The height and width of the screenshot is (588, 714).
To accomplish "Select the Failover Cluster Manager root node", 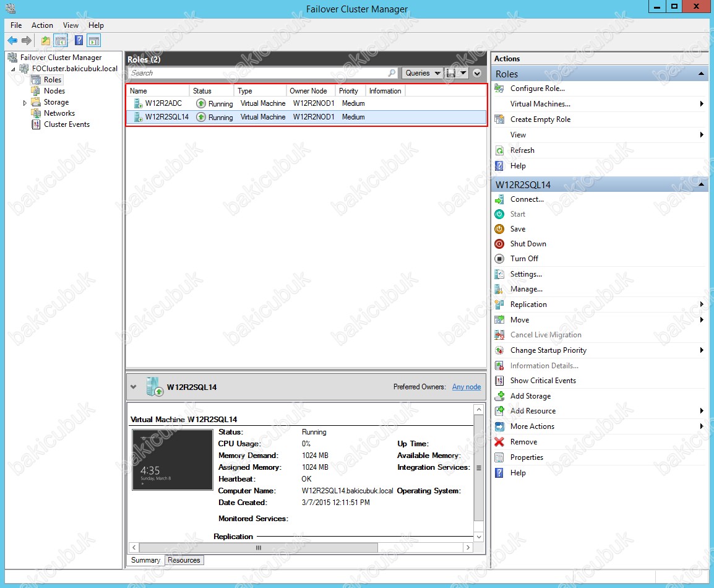I will pos(61,58).
